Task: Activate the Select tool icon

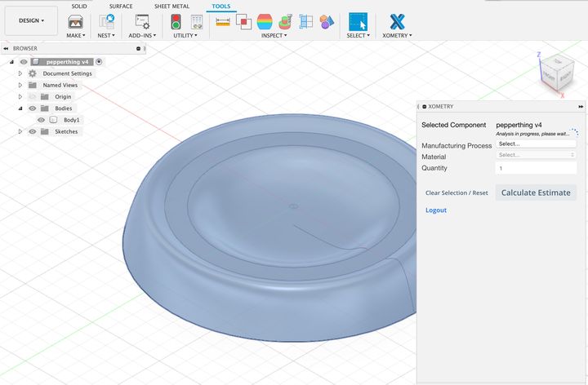Action: tap(357, 21)
